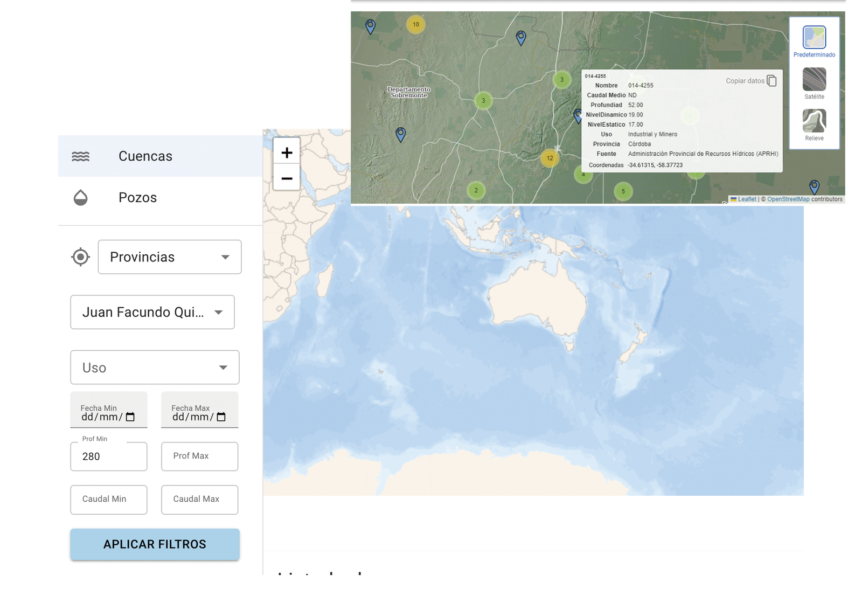Click the Prof Max input field
This screenshot has height=616, width=862.
coord(199,456)
